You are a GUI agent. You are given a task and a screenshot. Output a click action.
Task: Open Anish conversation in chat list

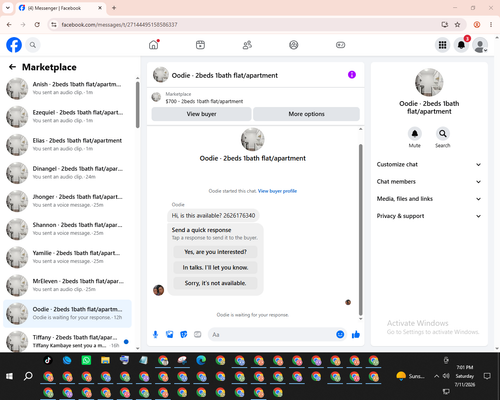point(68,88)
